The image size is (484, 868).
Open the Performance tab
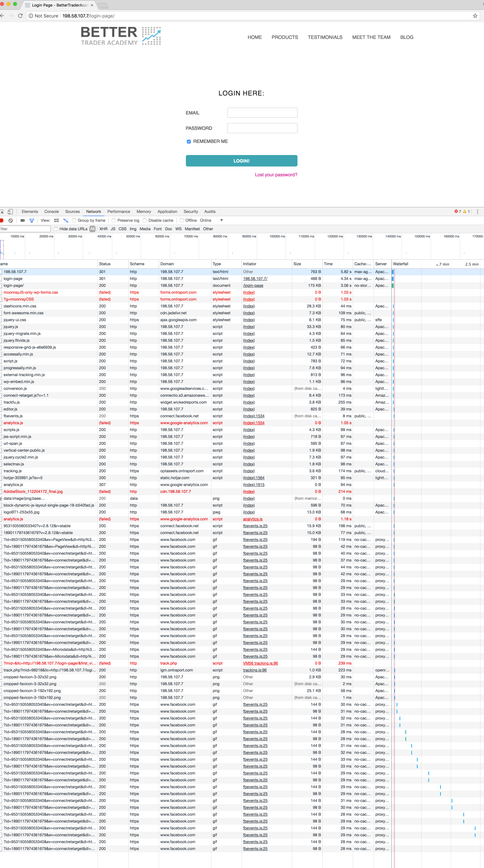[119, 212]
